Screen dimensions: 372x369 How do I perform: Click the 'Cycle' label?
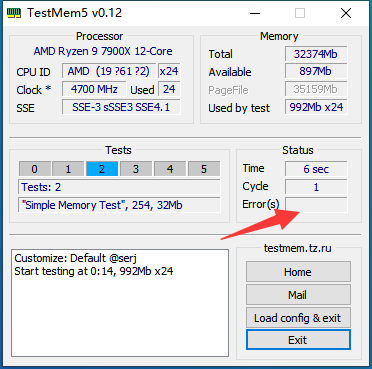[255, 186]
